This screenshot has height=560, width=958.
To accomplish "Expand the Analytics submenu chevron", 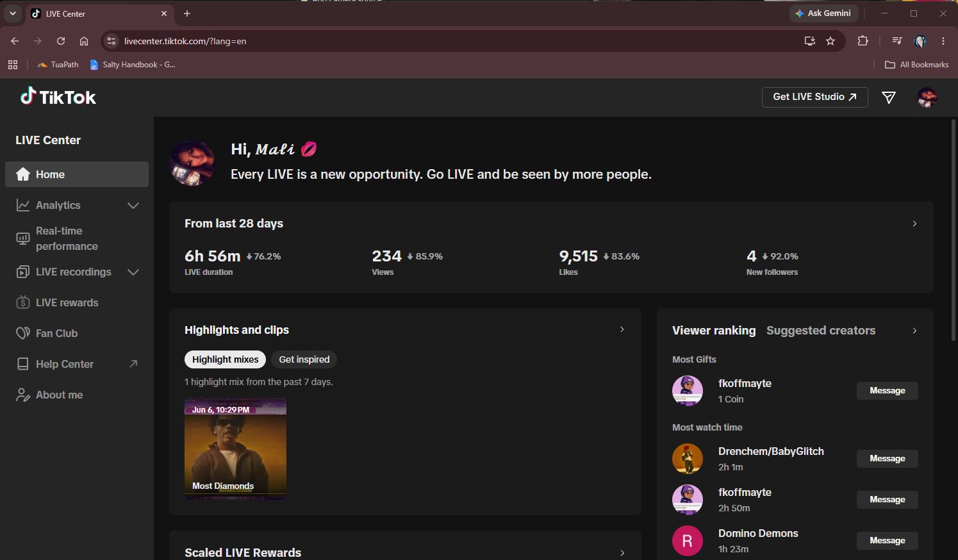I will click(x=133, y=205).
